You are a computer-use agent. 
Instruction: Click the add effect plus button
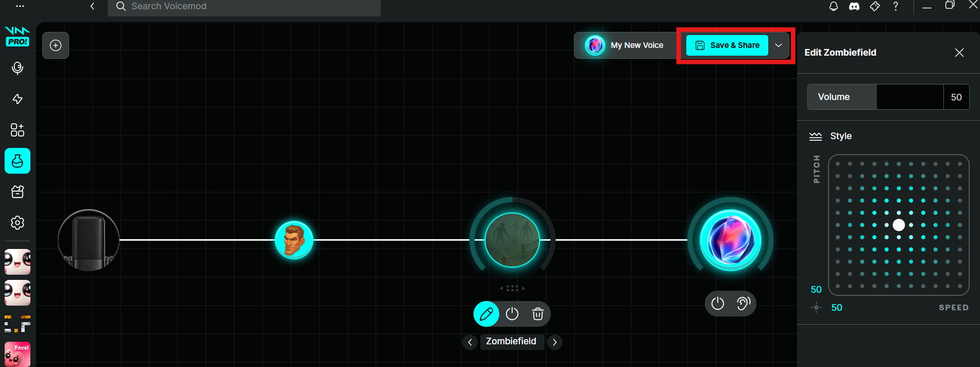pos(56,45)
